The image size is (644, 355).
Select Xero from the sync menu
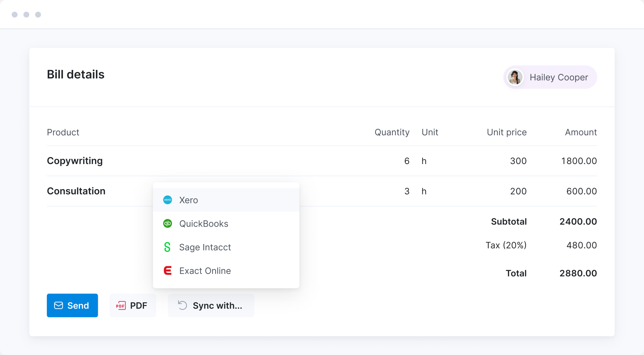(226, 200)
